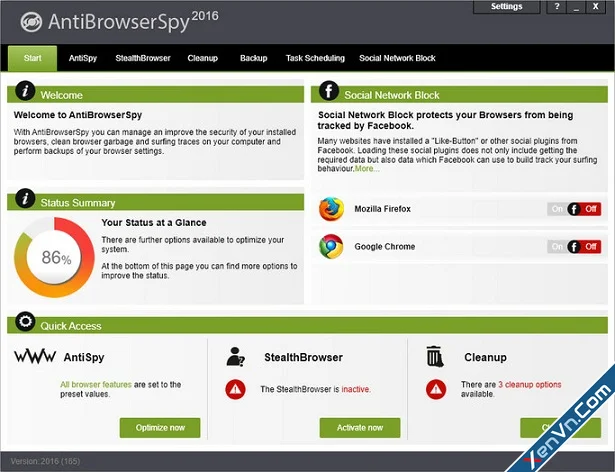Viewport: 615px width, 472px height.
Task: Click the 86% status donut chart
Action: (x=54, y=257)
